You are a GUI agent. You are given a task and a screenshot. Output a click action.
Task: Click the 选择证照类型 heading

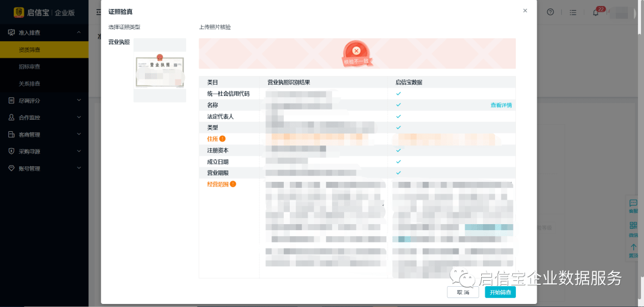(125, 27)
